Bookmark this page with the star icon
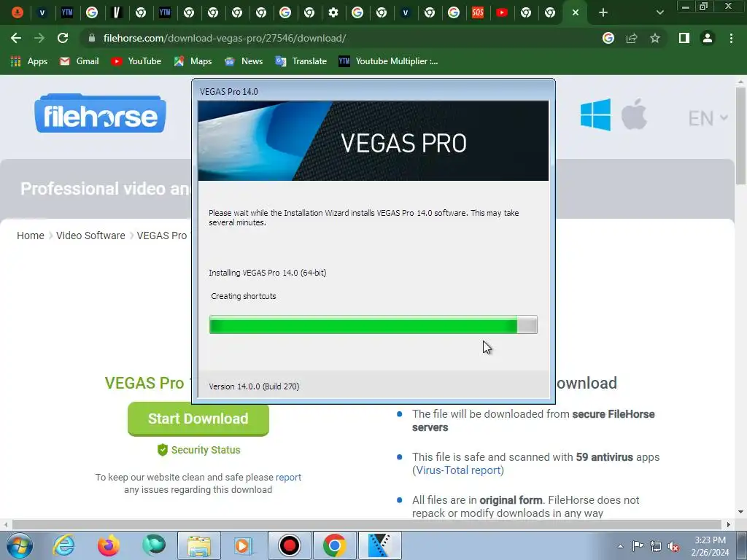 tap(655, 38)
